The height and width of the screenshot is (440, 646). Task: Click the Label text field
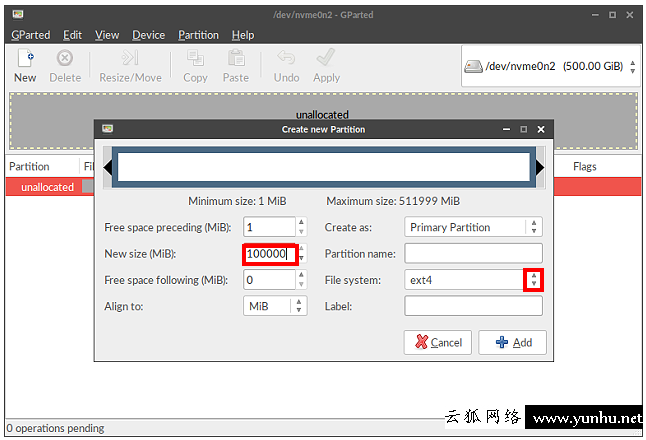tap(473, 306)
